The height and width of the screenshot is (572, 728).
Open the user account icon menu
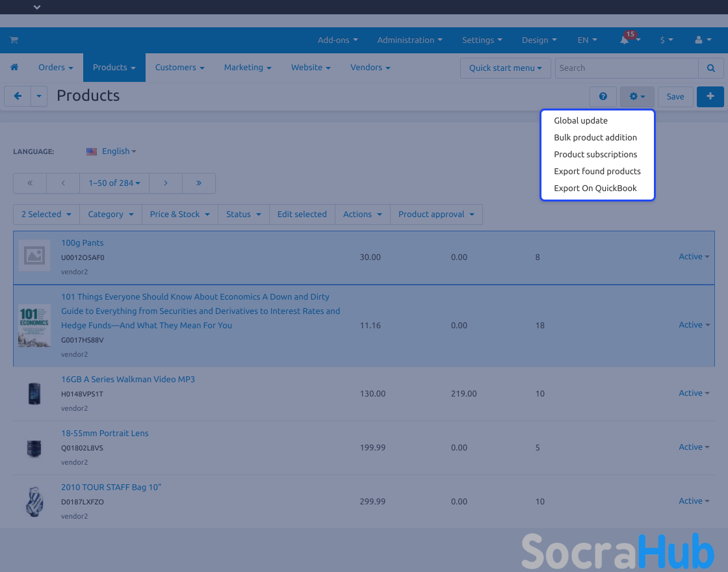pyautogui.click(x=702, y=40)
